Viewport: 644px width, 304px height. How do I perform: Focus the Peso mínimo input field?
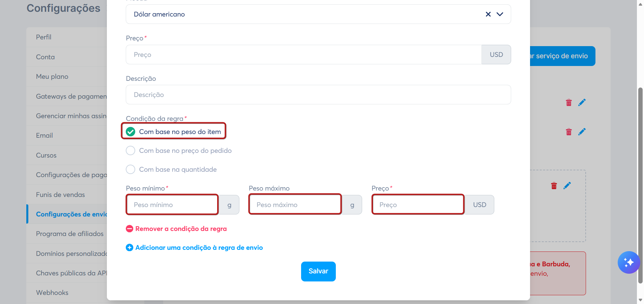click(172, 205)
